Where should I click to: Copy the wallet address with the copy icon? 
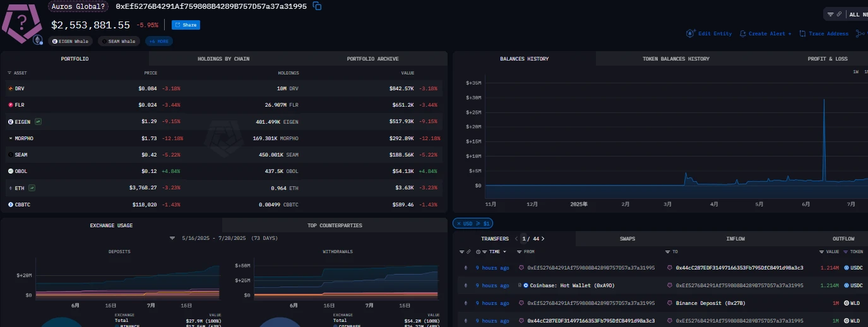[x=318, y=6]
